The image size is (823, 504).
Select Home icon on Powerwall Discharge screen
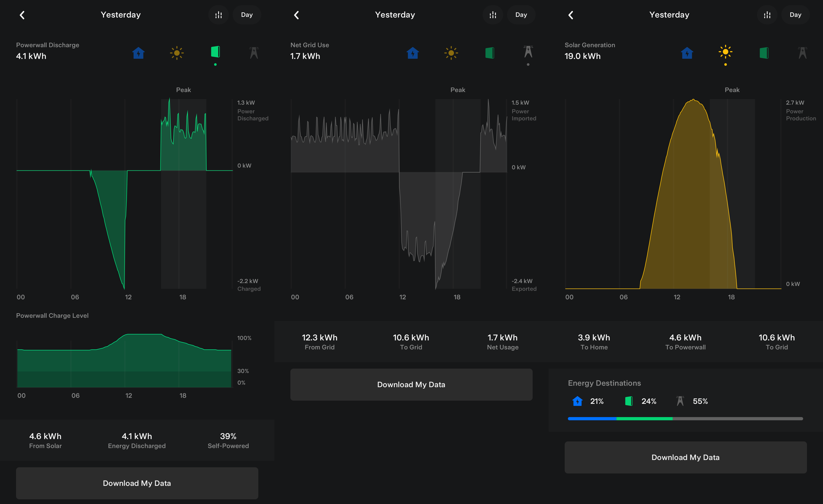tap(138, 53)
